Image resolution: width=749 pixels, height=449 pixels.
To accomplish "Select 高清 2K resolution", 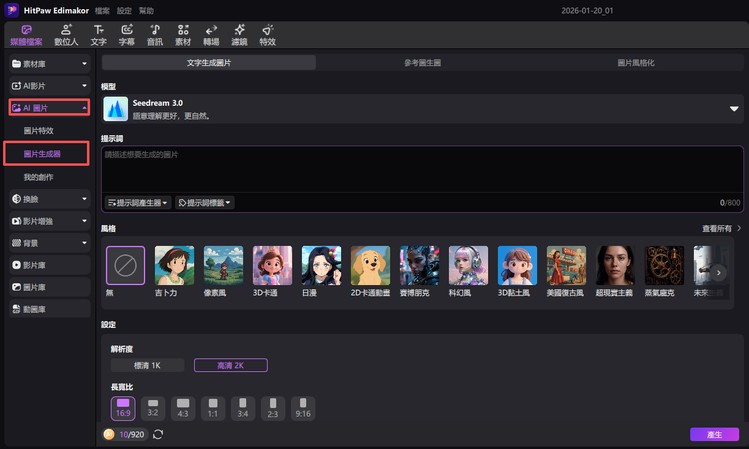I will [x=231, y=365].
